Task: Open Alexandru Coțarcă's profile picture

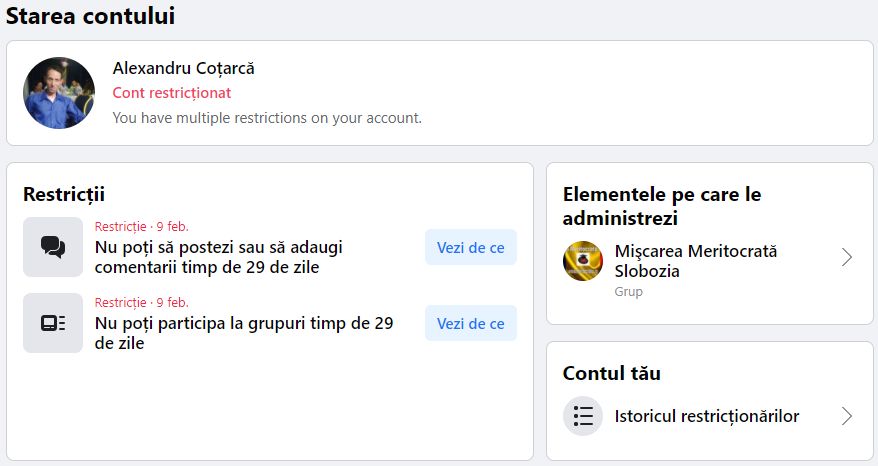Action: 59,93
